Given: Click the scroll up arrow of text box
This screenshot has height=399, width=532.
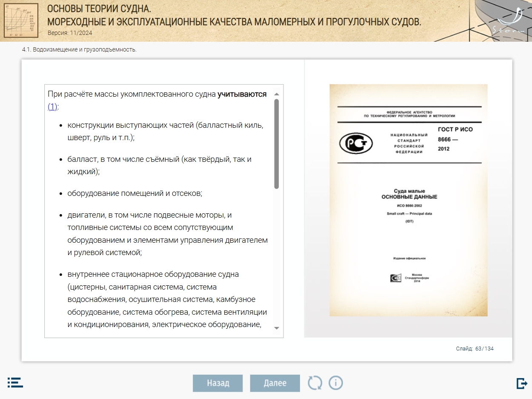Looking at the screenshot, I should coord(277,94).
